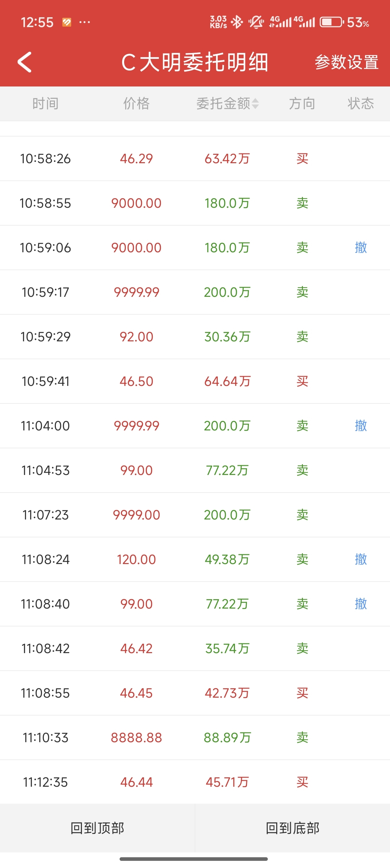The height and width of the screenshot is (868, 390).
Task: Tap the 时间 column header
Action: pos(45,103)
